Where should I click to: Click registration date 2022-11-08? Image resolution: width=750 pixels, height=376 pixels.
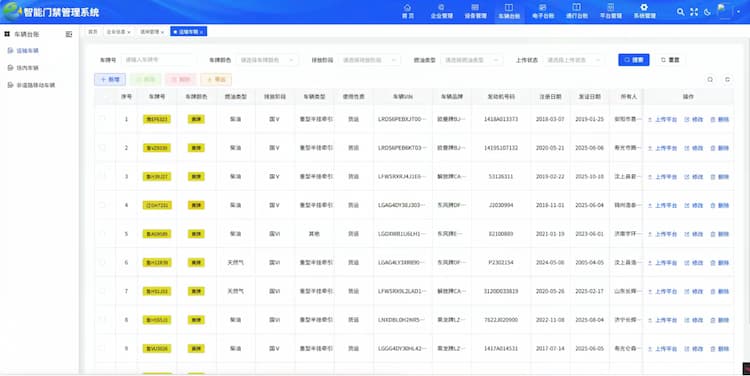(x=550, y=320)
